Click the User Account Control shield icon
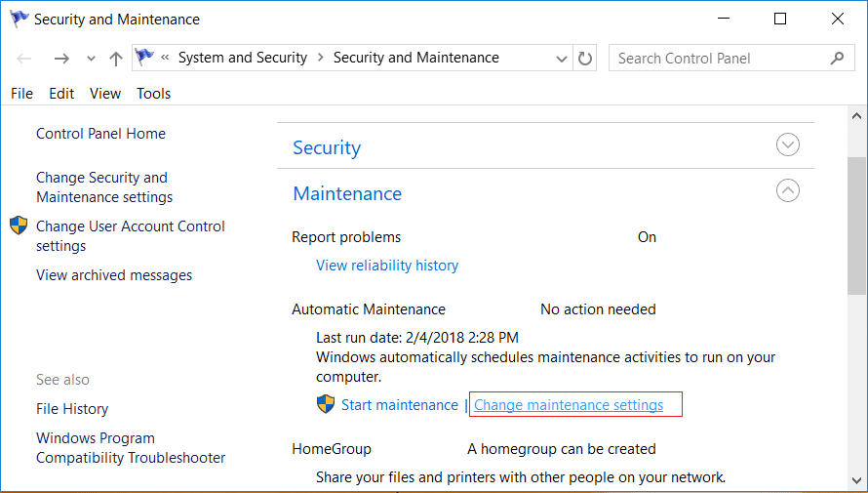The height and width of the screenshot is (493, 868). [19, 226]
